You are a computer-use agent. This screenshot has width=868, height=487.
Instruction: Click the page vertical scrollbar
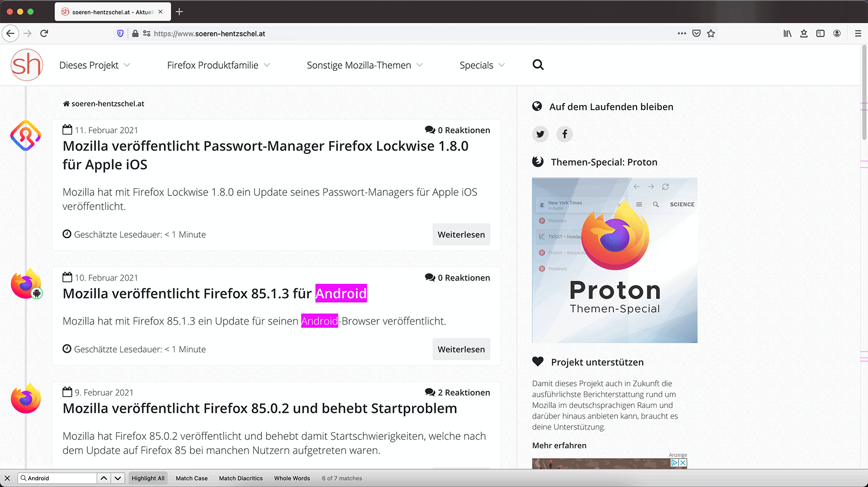coord(864,92)
